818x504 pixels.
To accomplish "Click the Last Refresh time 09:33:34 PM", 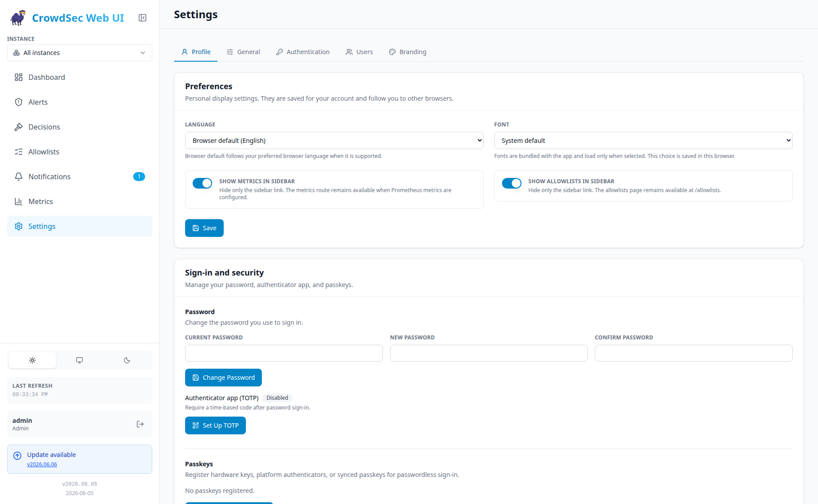I will pos(30,394).
